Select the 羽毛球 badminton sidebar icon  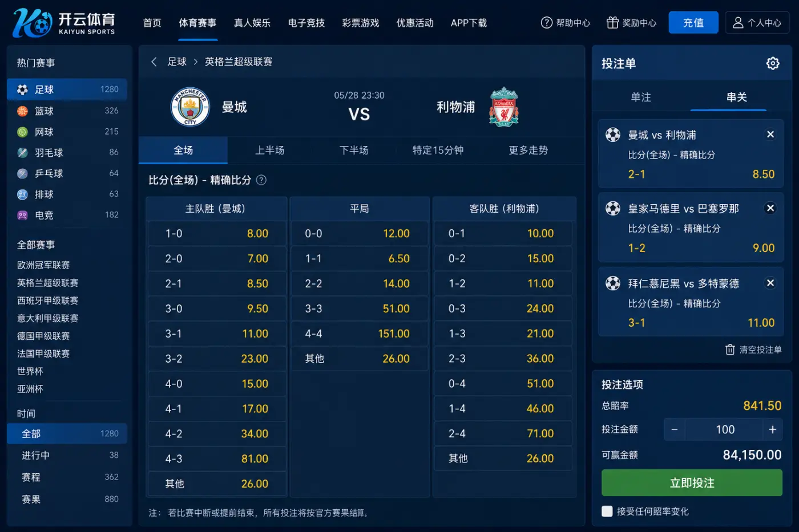[22, 153]
